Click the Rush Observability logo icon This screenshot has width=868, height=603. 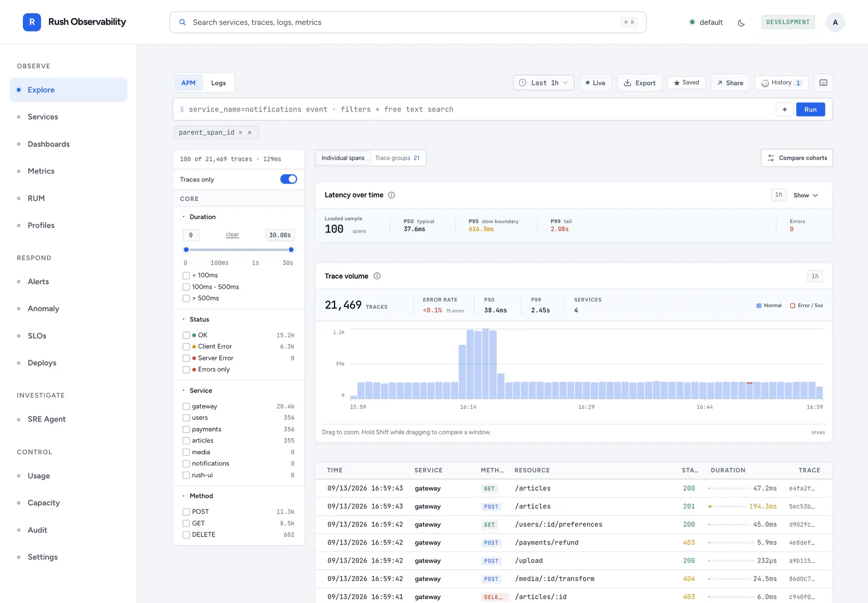32,22
